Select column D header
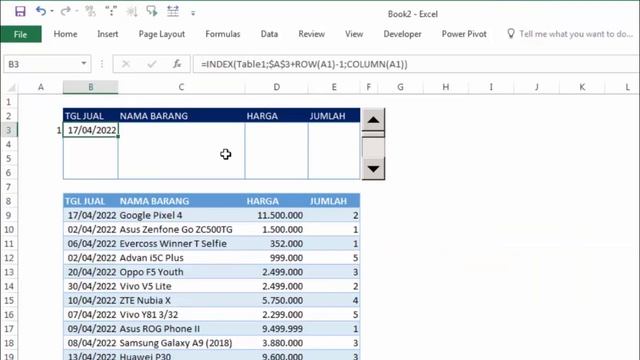640x360 pixels. coord(276,87)
